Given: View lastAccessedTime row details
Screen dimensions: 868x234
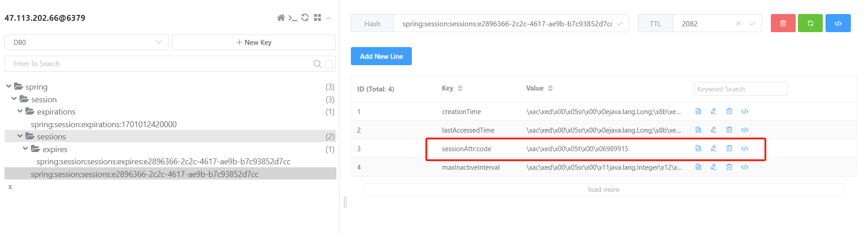Looking at the screenshot, I should (x=698, y=130).
